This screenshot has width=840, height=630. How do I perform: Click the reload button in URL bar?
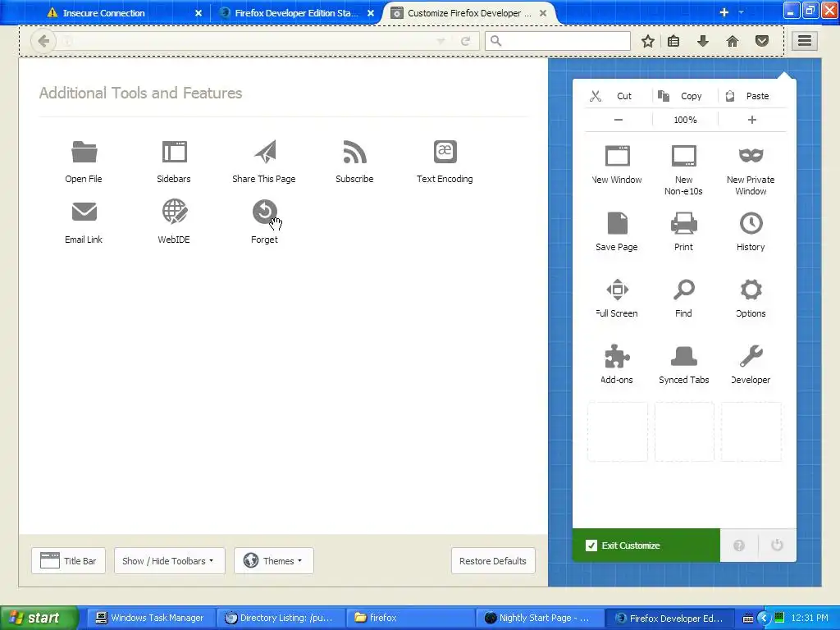point(466,41)
